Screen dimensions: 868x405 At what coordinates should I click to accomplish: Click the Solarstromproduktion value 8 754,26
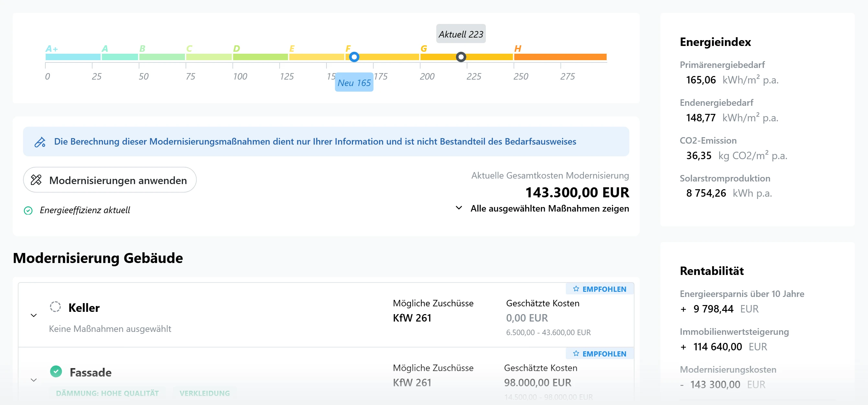coord(706,193)
